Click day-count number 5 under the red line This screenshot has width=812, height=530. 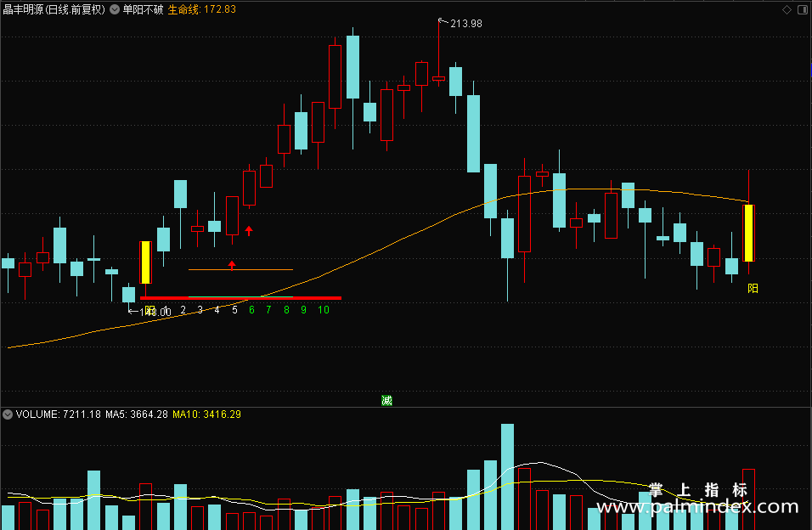(x=234, y=310)
